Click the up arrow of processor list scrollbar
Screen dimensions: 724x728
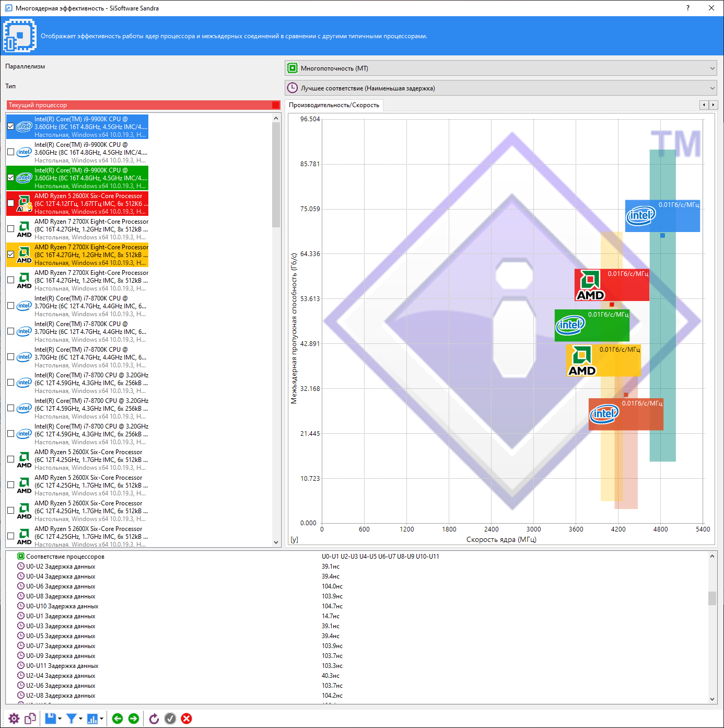pyautogui.click(x=276, y=118)
